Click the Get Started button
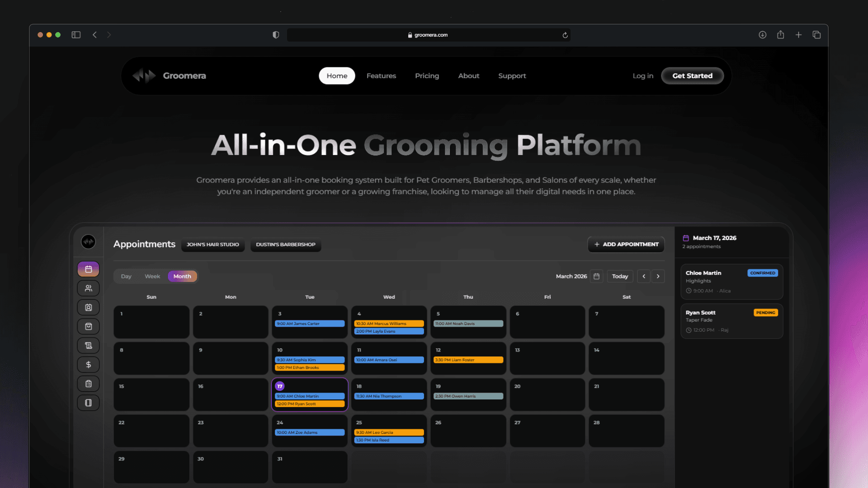The width and height of the screenshot is (868, 488). (692, 76)
